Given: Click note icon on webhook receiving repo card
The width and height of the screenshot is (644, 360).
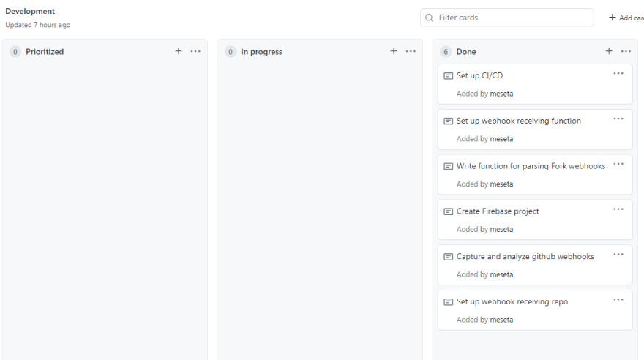Looking at the screenshot, I should tap(448, 301).
